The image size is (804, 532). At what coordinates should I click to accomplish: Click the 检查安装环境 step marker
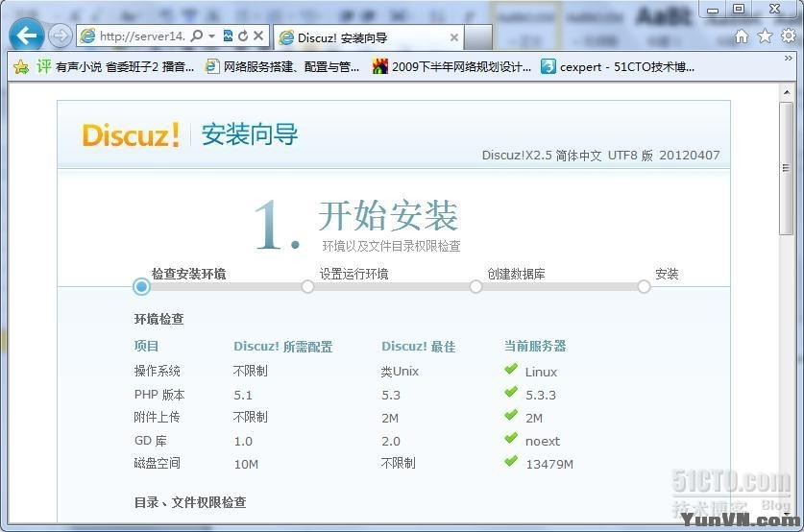point(141,286)
